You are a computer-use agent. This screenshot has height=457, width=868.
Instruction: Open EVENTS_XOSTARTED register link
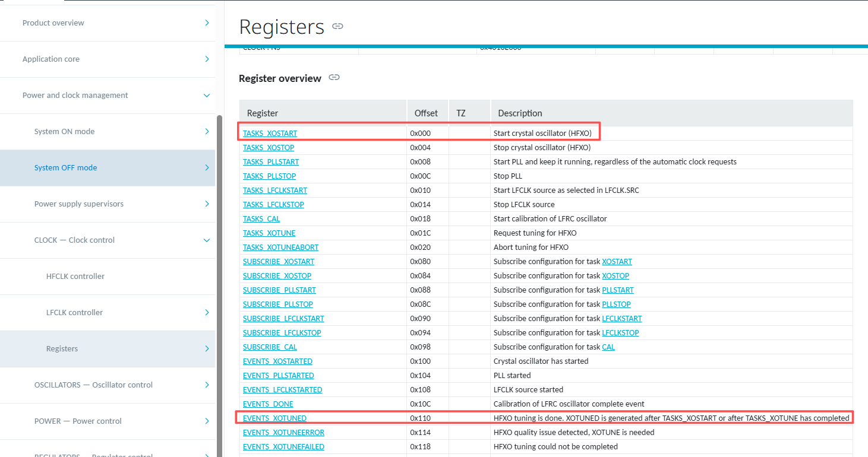tap(277, 361)
